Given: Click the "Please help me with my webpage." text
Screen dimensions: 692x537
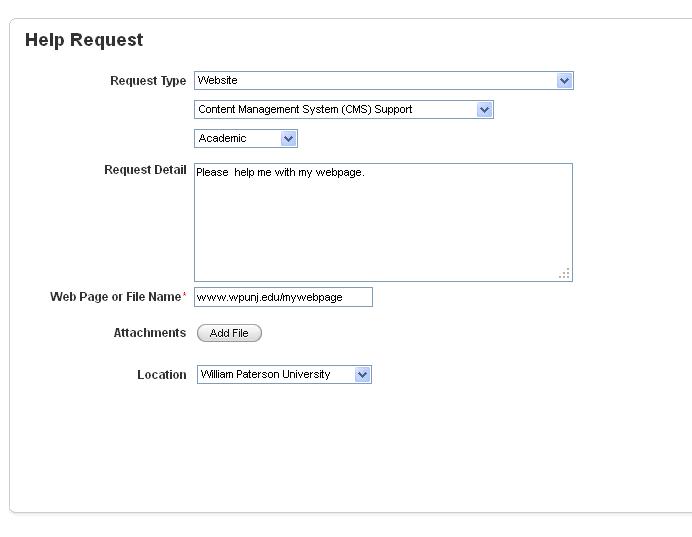Looking at the screenshot, I should tap(280, 173).
